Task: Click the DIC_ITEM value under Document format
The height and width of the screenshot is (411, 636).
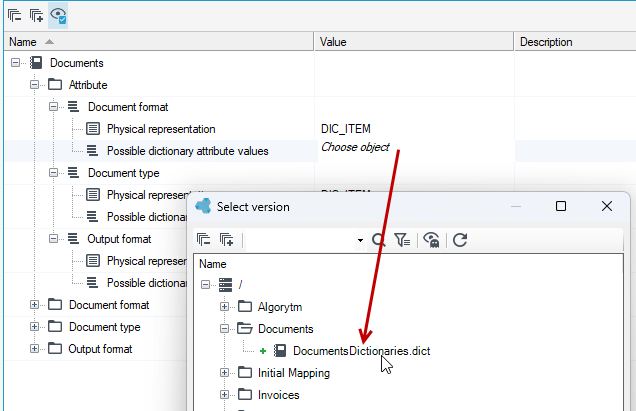Action: tap(346, 129)
